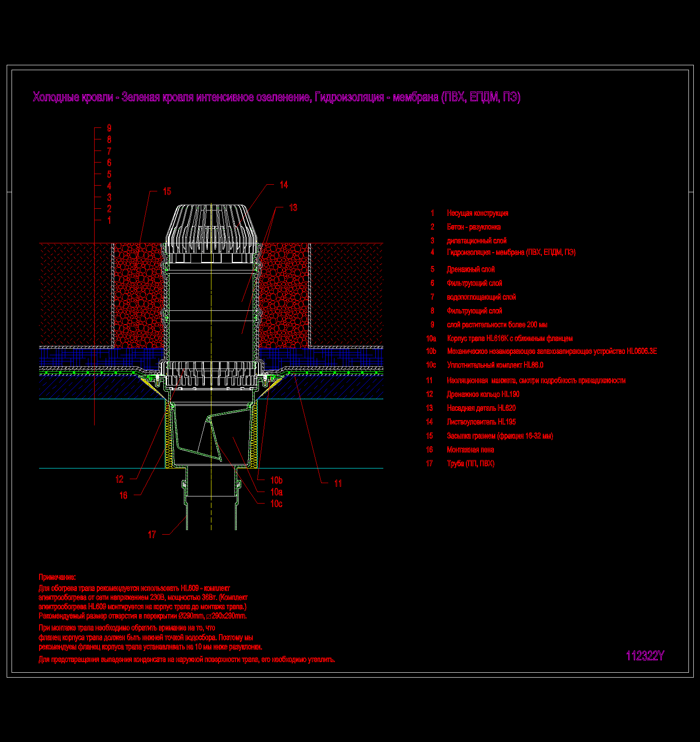Click callout number 17 beside the pipe
The image size is (700, 742).
pos(152,535)
